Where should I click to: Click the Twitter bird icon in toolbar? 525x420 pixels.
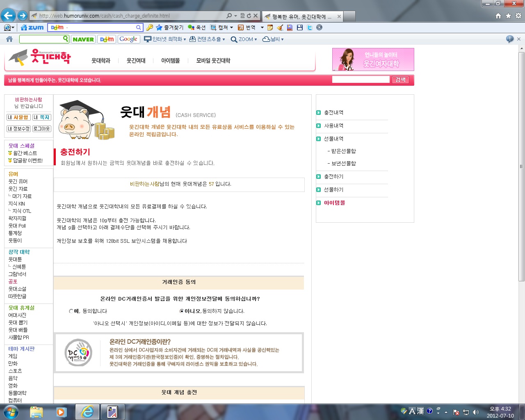[310, 27]
